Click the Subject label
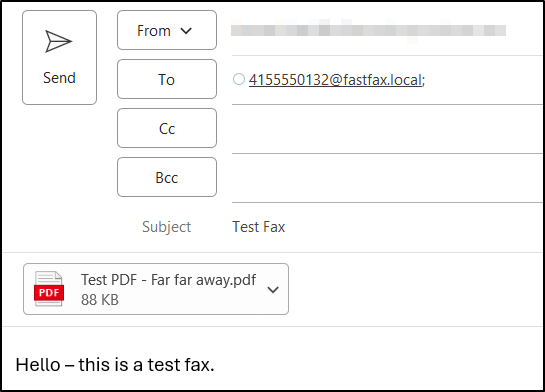 pos(166,227)
